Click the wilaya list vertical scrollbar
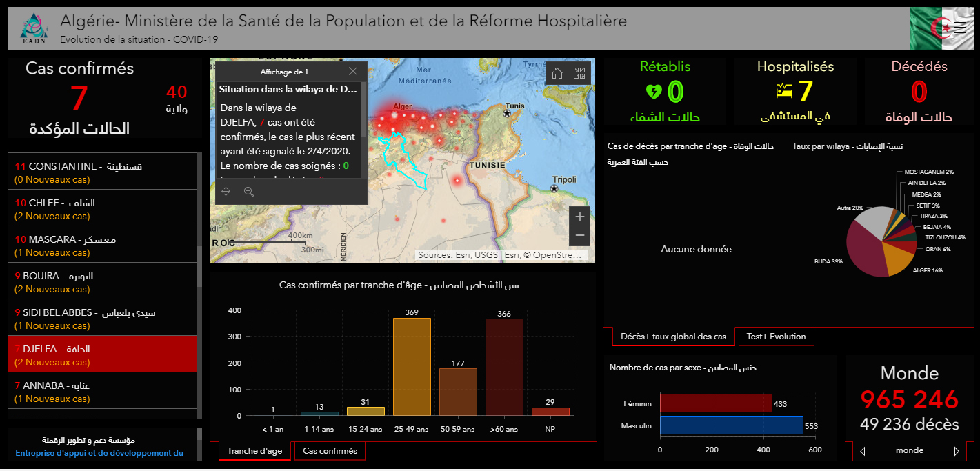This screenshot has height=471, width=980. pyautogui.click(x=200, y=276)
